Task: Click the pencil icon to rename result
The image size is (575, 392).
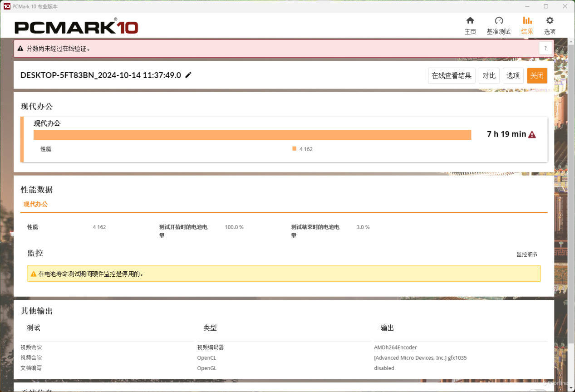Action: [x=188, y=75]
